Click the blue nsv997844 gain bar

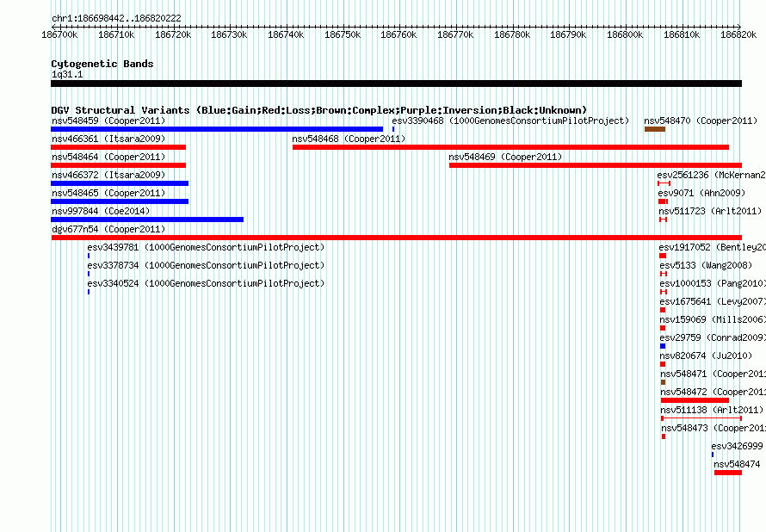147,220
